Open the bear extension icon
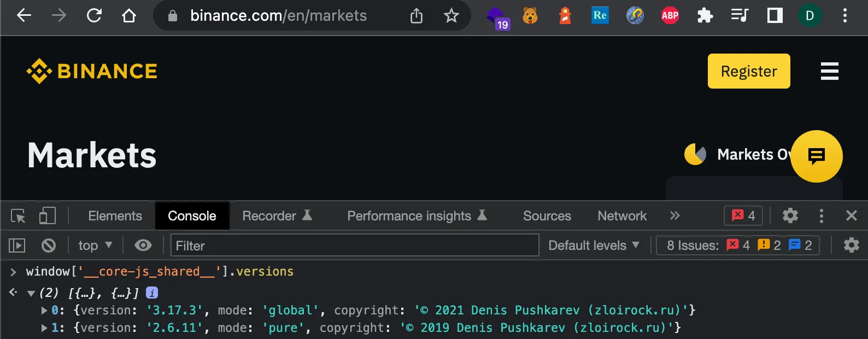The height and width of the screenshot is (339, 868). pyautogui.click(x=530, y=16)
